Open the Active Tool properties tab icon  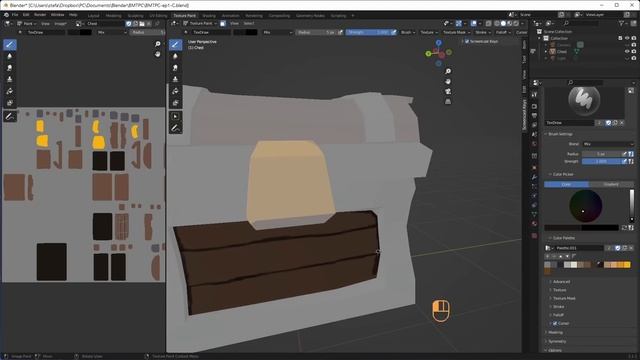pyautogui.click(x=534, y=95)
